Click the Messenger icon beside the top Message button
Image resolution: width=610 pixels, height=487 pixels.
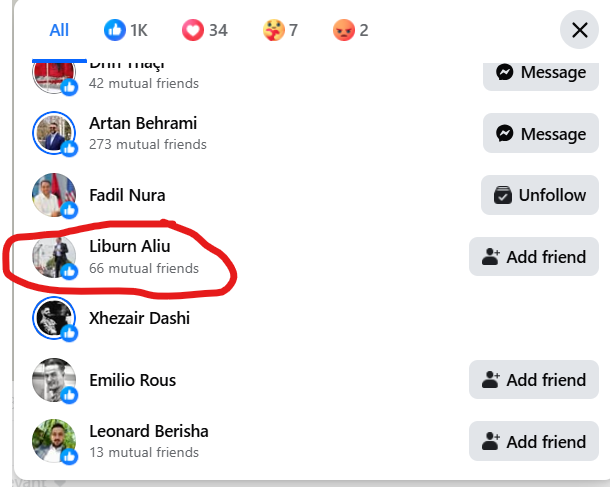(x=504, y=72)
